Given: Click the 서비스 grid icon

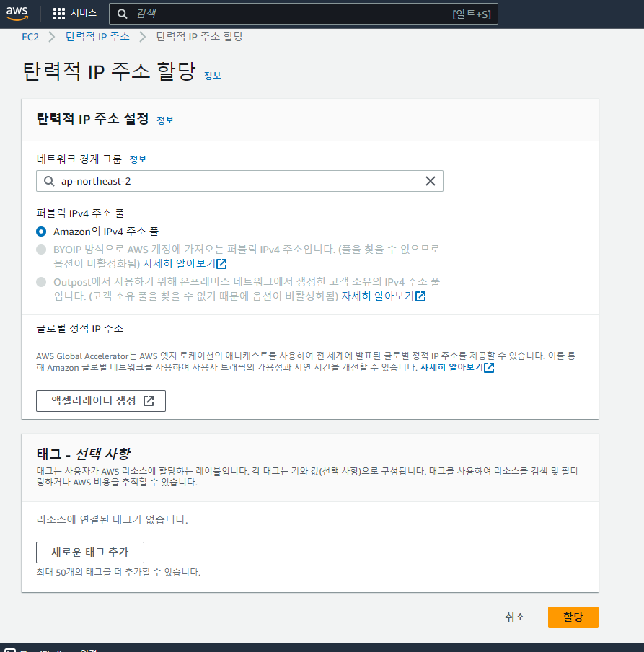Looking at the screenshot, I should point(59,14).
